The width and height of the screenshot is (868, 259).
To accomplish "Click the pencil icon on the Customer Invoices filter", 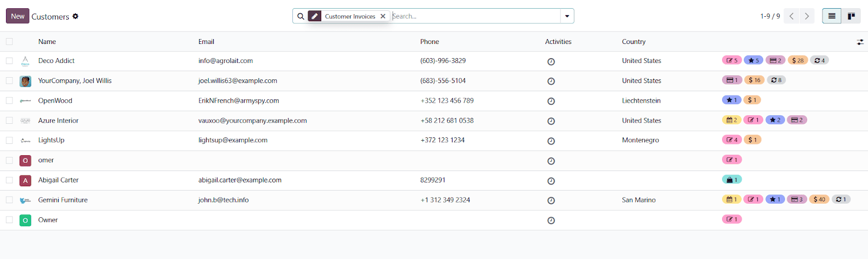I will (x=315, y=16).
